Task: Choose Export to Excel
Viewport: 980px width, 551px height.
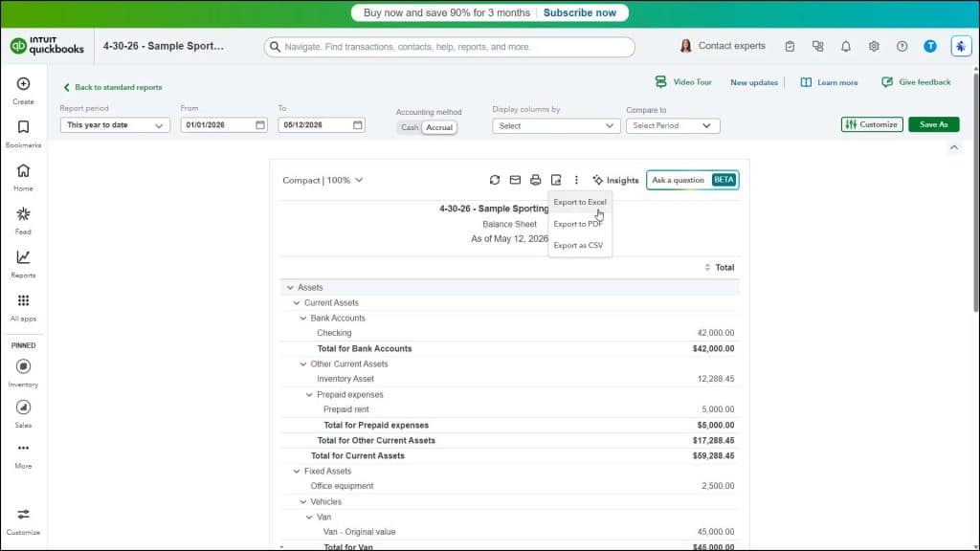Action: tap(580, 203)
